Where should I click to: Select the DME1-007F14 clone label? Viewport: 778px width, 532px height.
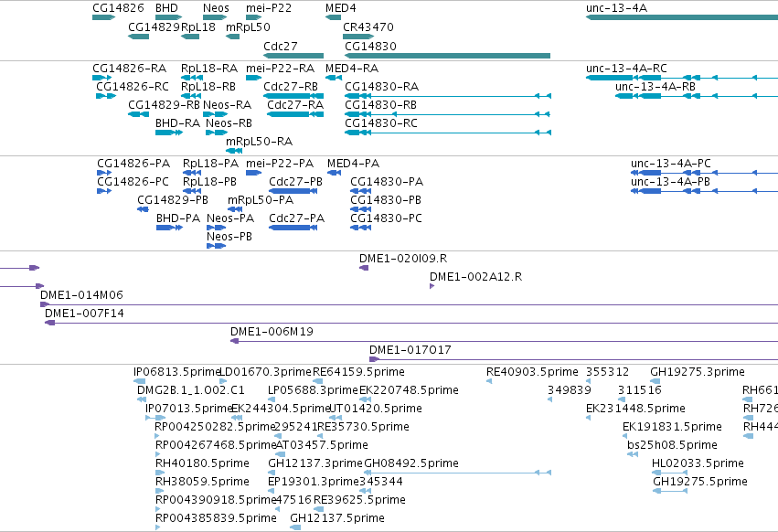click(x=84, y=314)
